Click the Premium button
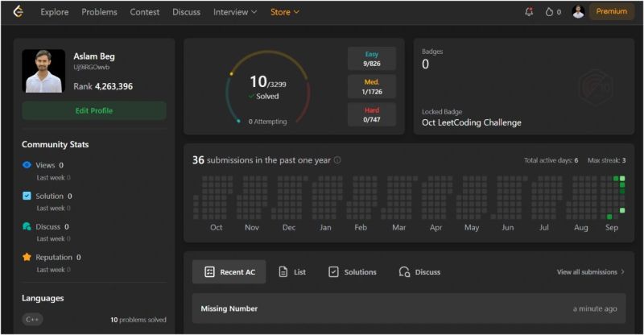The width and height of the screenshot is (644, 335). 612,11
